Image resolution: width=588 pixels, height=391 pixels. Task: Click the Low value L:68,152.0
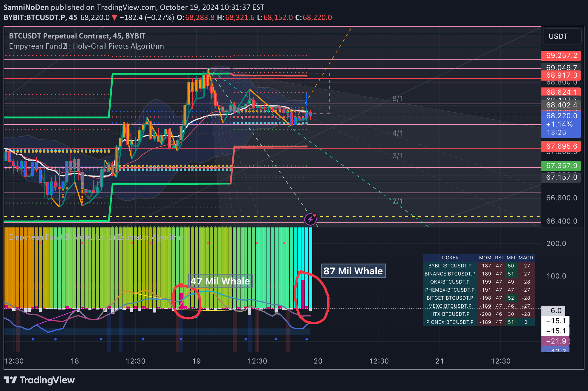pyautogui.click(x=275, y=17)
